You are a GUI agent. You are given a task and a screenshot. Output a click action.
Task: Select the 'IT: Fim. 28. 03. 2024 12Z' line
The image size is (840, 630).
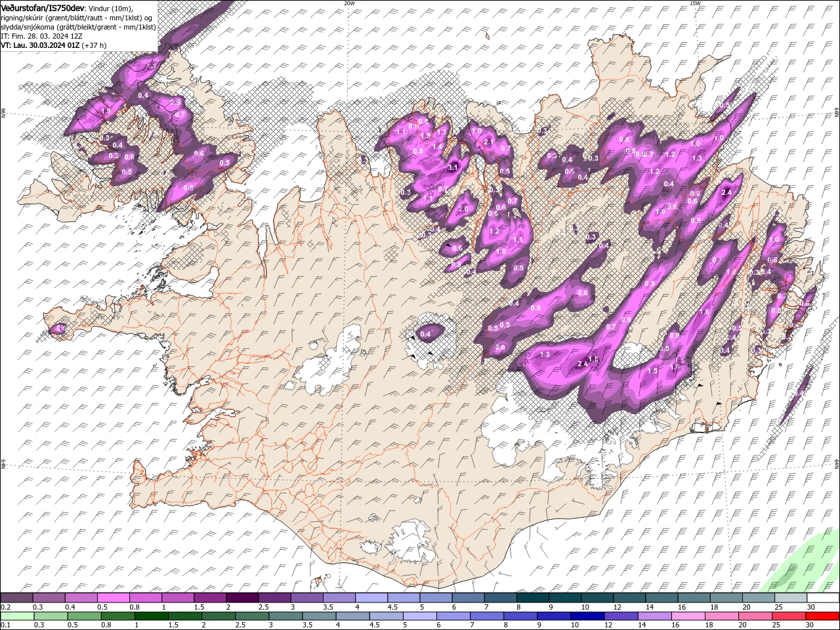41,36
